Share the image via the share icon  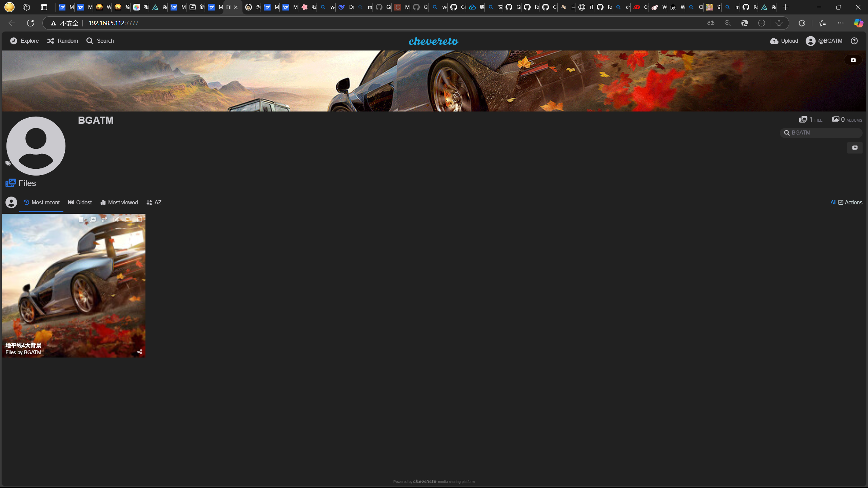(140, 352)
